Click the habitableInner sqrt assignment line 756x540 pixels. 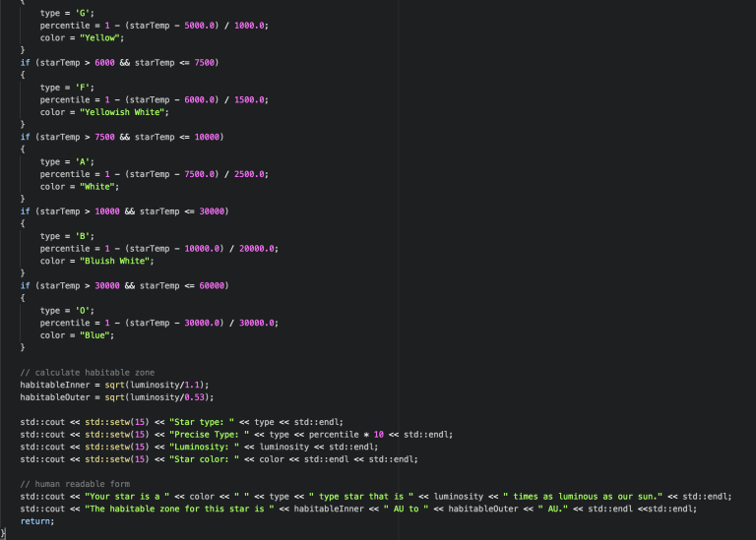[x=115, y=385]
